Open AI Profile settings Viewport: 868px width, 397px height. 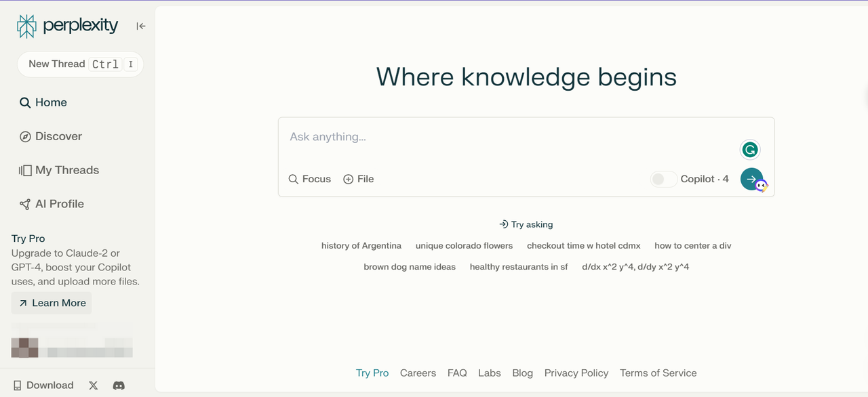pyautogui.click(x=52, y=204)
